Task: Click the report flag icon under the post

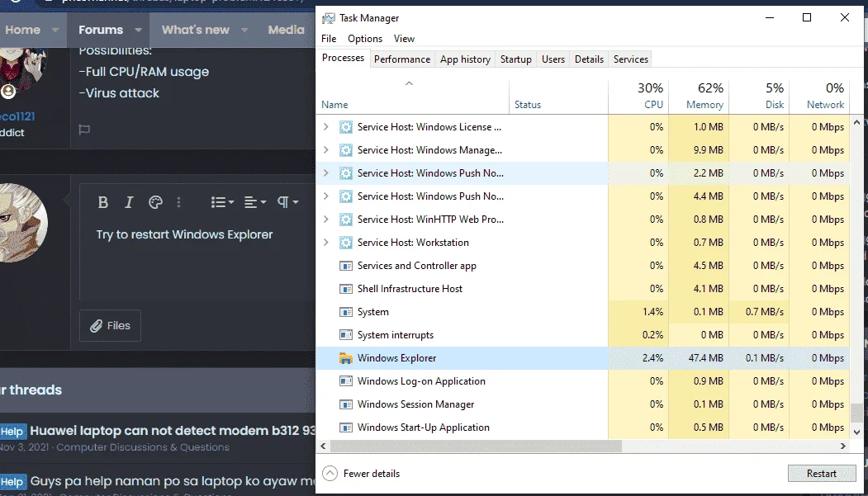Action: (x=84, y=130)
